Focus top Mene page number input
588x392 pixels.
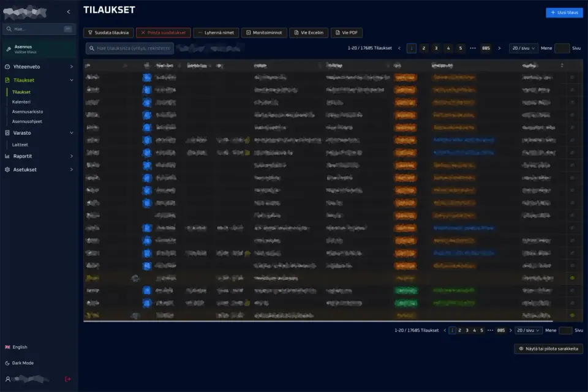(x=562, y=48)
